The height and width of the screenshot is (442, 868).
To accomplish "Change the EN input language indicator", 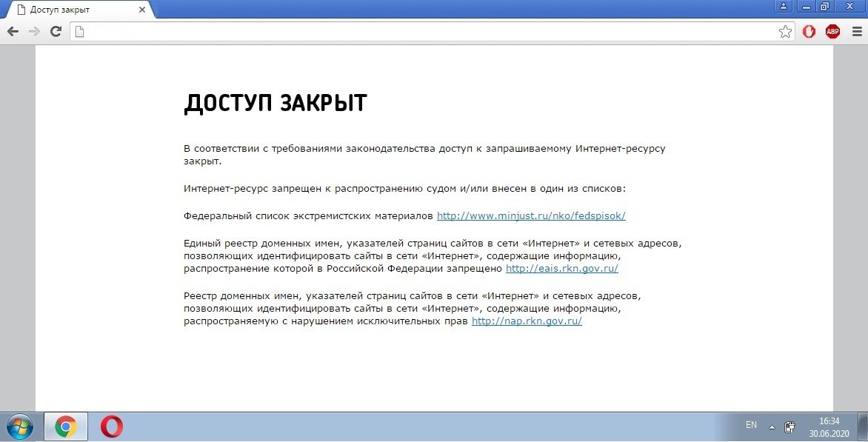I will tap(751, 425).
